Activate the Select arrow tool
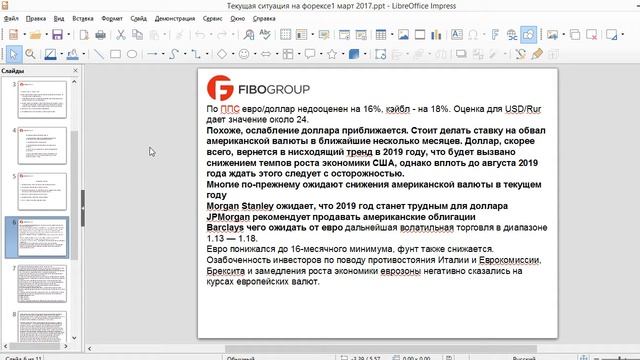Viewport: 640px width, 360px height. (x=13, y=54)
